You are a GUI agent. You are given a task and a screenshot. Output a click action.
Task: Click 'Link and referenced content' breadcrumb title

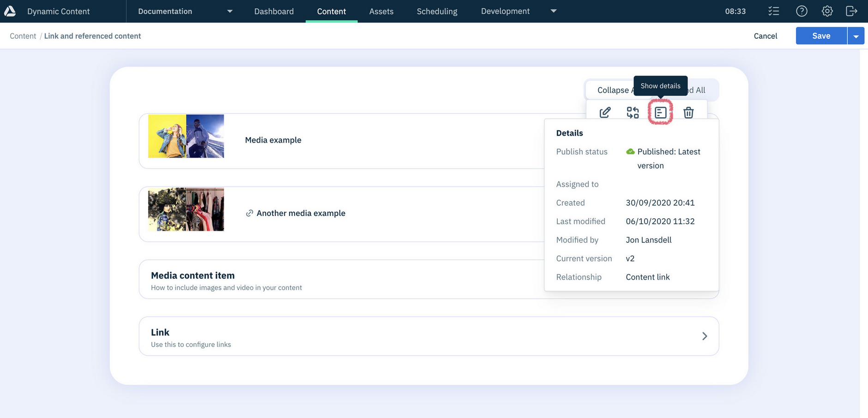click(x=92, y=36)
